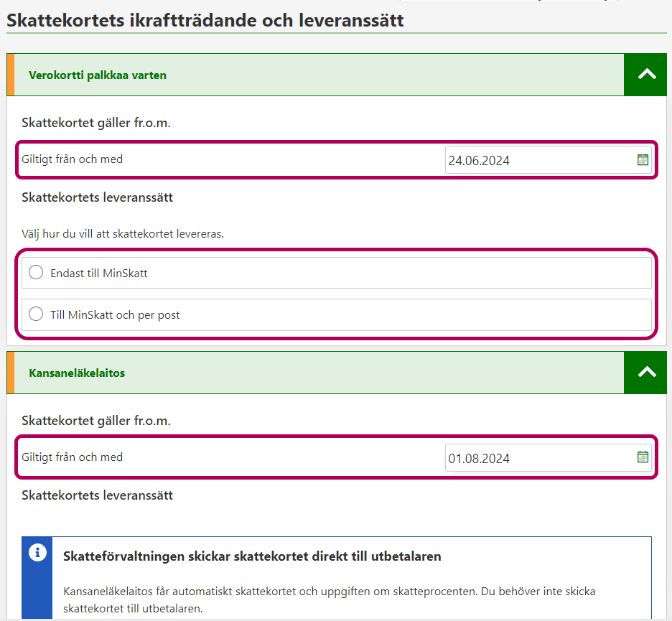
Task: Click orange marker on Verokortti palkkaa varten header
Action: click(x=10, y=75)
